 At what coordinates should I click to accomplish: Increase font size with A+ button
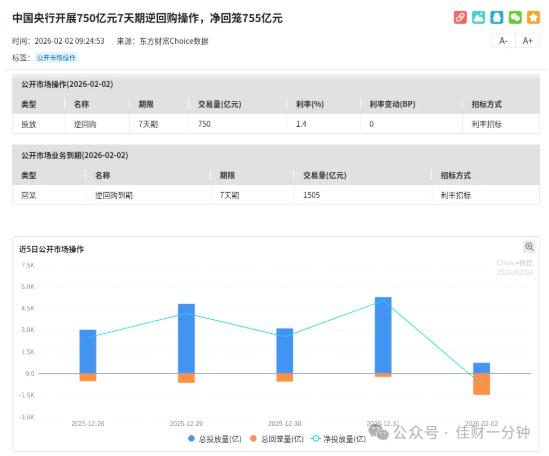[527, 41]
